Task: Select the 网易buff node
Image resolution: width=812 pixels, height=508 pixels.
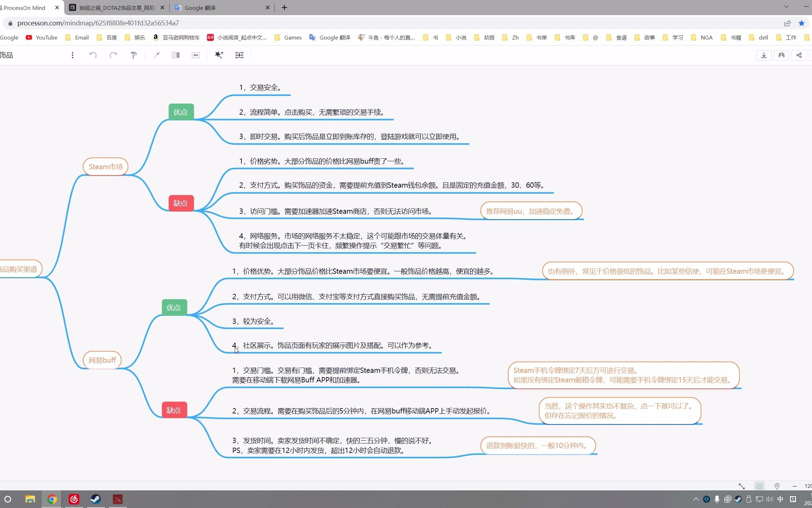Action: (x=102, y=360)
